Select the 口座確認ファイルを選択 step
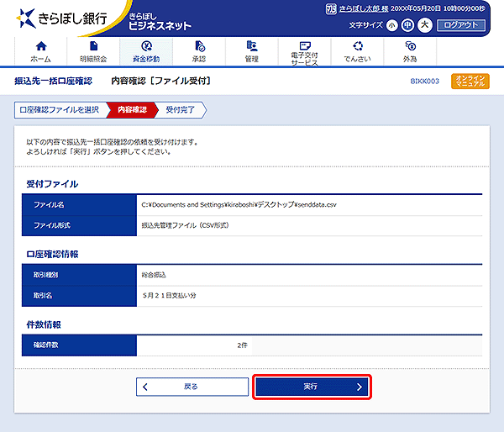This screenshot has width=504, height=432. (x=60, y=110)
